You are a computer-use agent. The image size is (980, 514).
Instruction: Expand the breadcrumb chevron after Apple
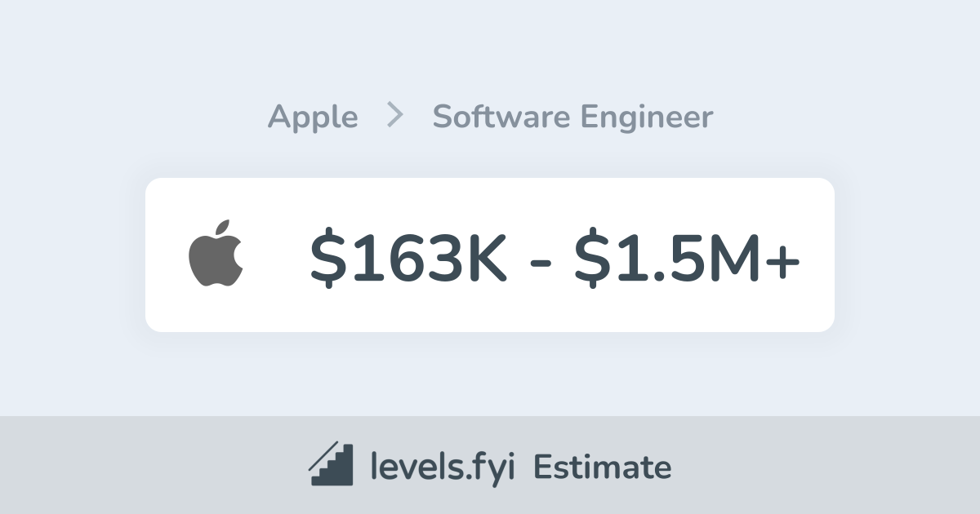pos(395,116)
